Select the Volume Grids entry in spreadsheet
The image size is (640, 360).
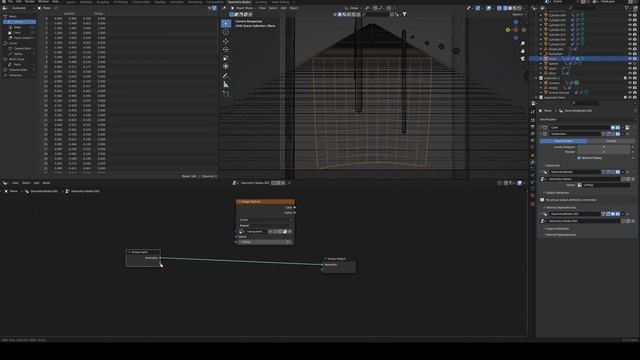20,70
